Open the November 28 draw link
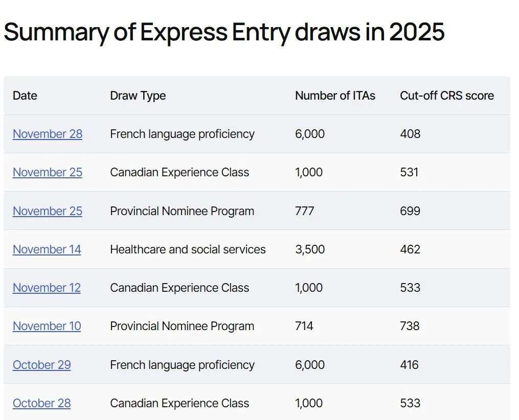The image size is (519, 420). coord(47,134)
